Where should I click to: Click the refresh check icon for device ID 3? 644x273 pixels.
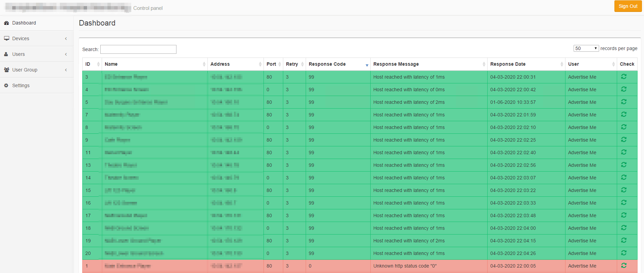coord(624,77)
